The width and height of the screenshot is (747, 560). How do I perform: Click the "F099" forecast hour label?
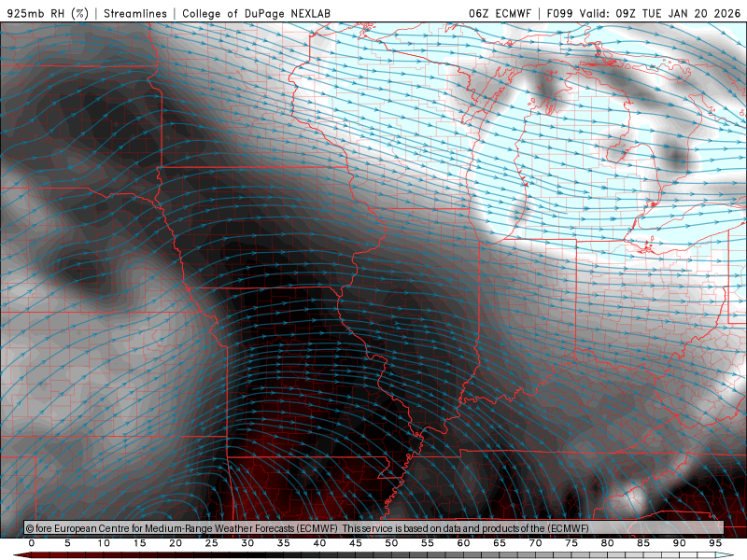point(559,13)
